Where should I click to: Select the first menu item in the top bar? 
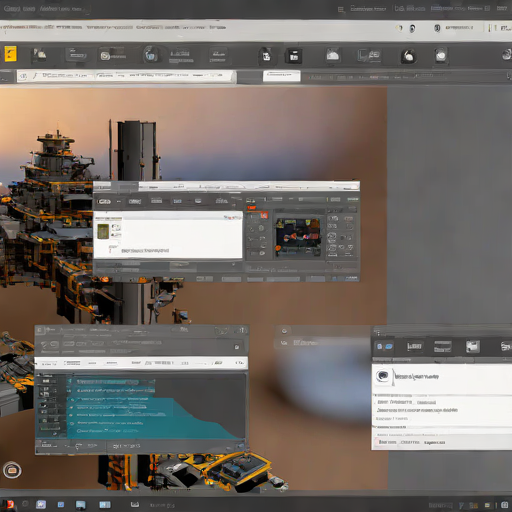[x=11, y=9]
